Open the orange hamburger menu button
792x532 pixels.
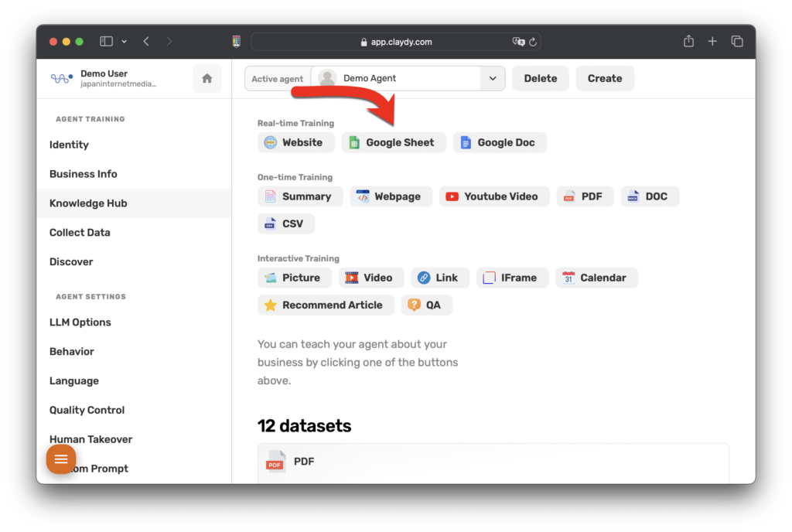tap(61, 459)
